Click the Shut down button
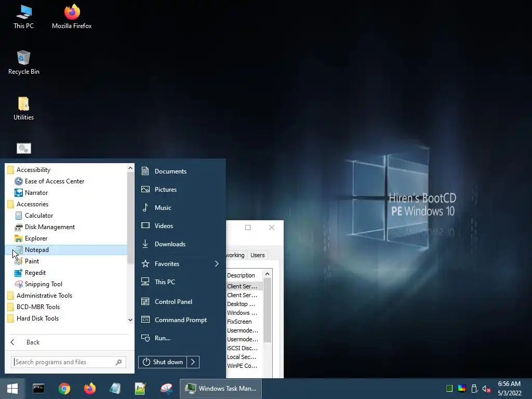The width and height of the screenshot is (532, 399). coord(163,362)
